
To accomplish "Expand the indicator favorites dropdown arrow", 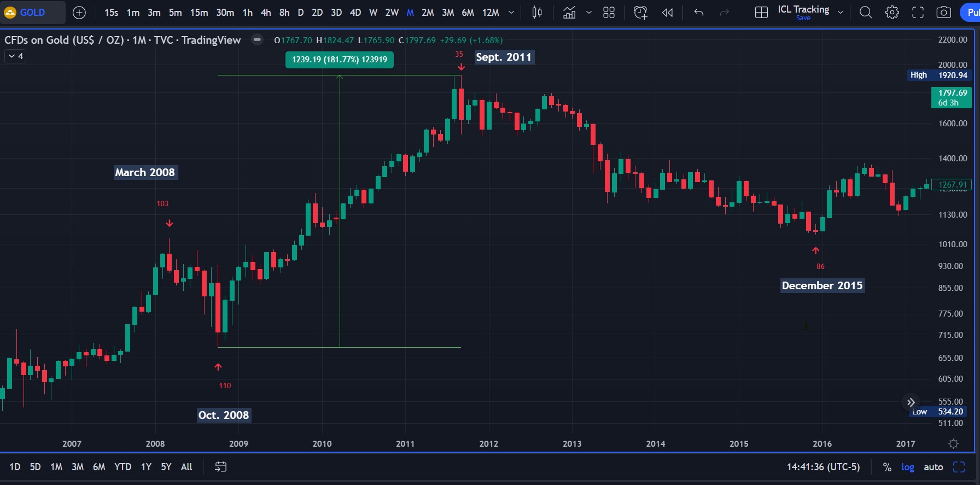I will (x=589, y=13).
